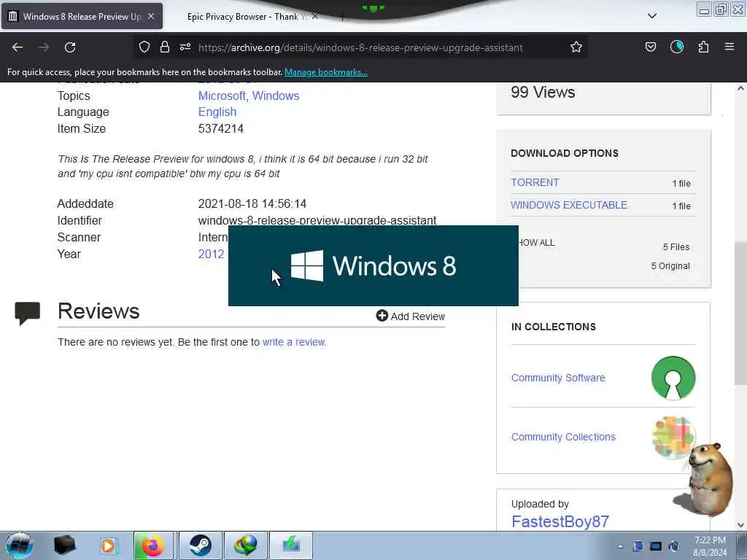Screen dimensions: 747x560
Task: Open the Microsoft topic link
Action: (222, 96)
